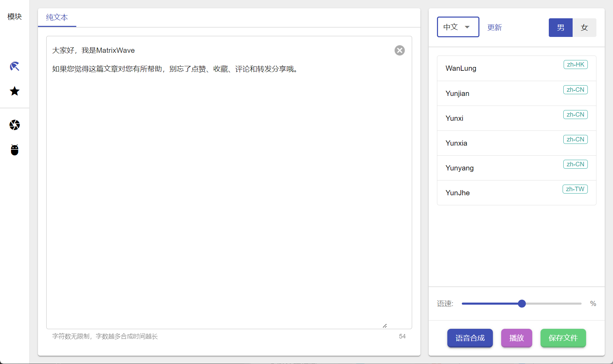Switch to the 纯文本 tab
The height and width of the screenshot is (364, 613).
(57, 17)
